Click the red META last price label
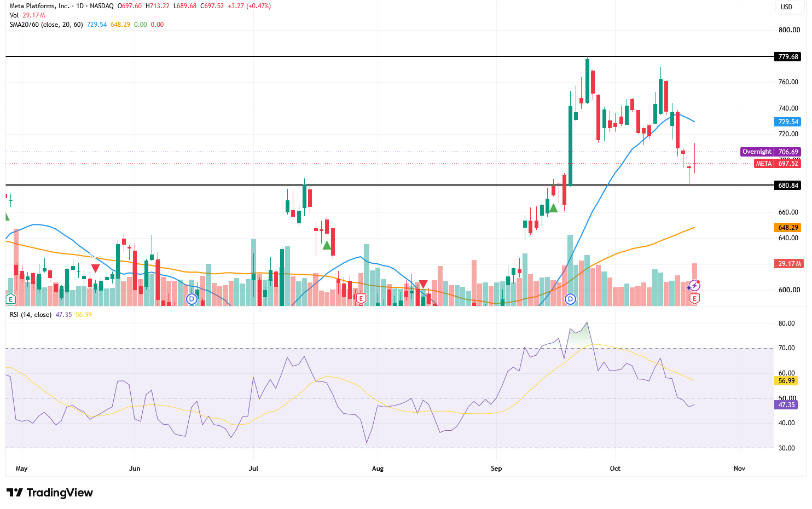Image resolution: width=812 pixels, height=509 pixels. [x=763, y=164]
